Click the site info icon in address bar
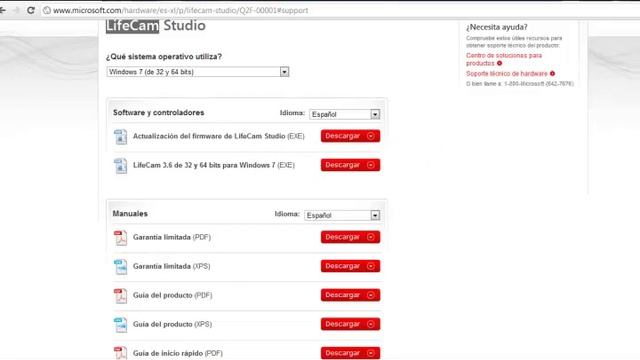Image resolution: width=640 pixels, height=360 pixels. 47,10
